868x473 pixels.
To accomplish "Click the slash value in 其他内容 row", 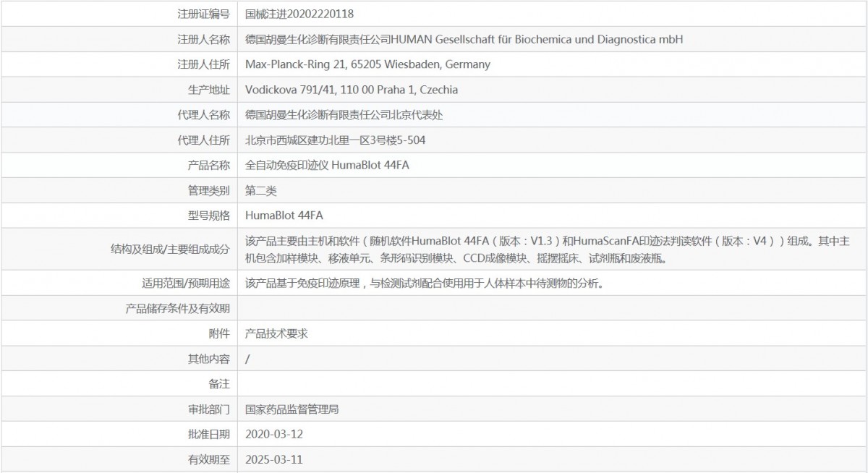I will (x=248, y=359).
